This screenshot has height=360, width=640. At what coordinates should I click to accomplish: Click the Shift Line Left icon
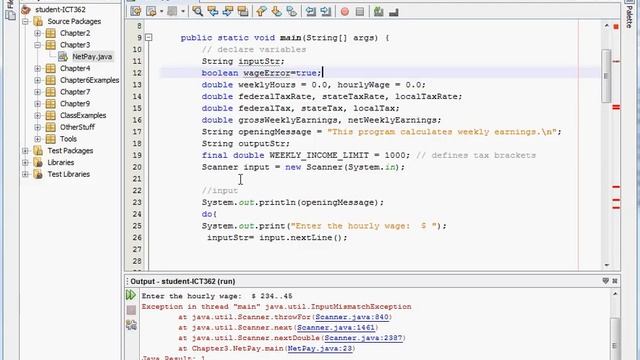click(310, 11)
